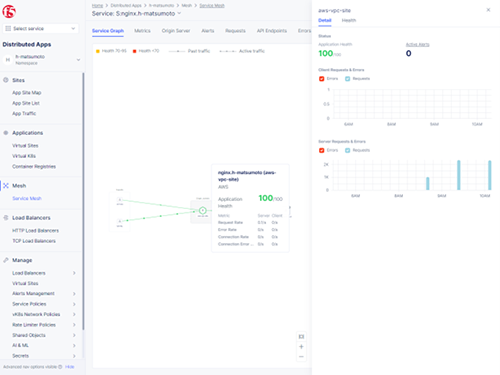The width and height of the screenshot is (500, 375).
Task: Click the Sites globe icon in sidebar
Action: 6,80
